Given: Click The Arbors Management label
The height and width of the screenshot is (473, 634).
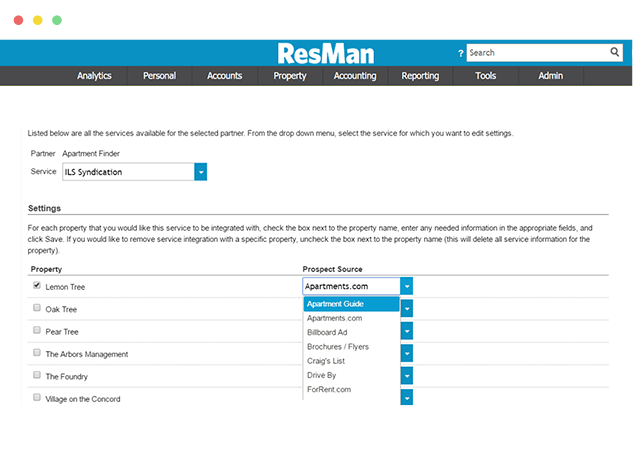Looking at the screenshot, I should point(87,354).
